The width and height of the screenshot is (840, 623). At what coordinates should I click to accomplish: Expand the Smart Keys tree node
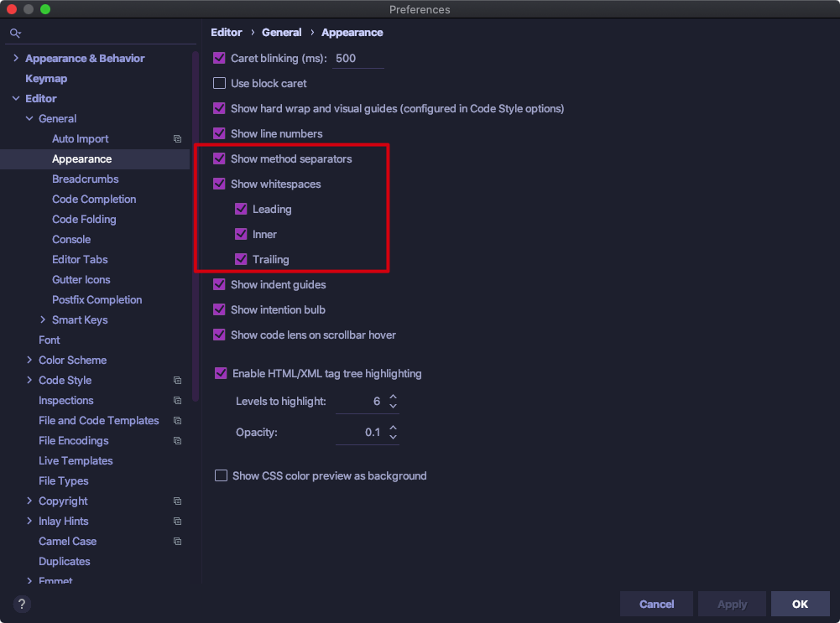43,320
